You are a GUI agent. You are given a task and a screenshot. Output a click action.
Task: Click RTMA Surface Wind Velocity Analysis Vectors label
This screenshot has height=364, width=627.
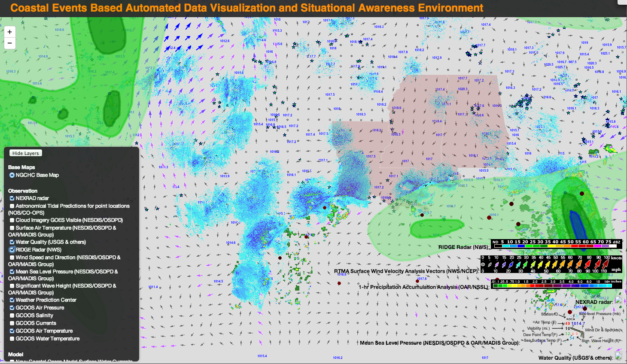click(x=406, y=271)
